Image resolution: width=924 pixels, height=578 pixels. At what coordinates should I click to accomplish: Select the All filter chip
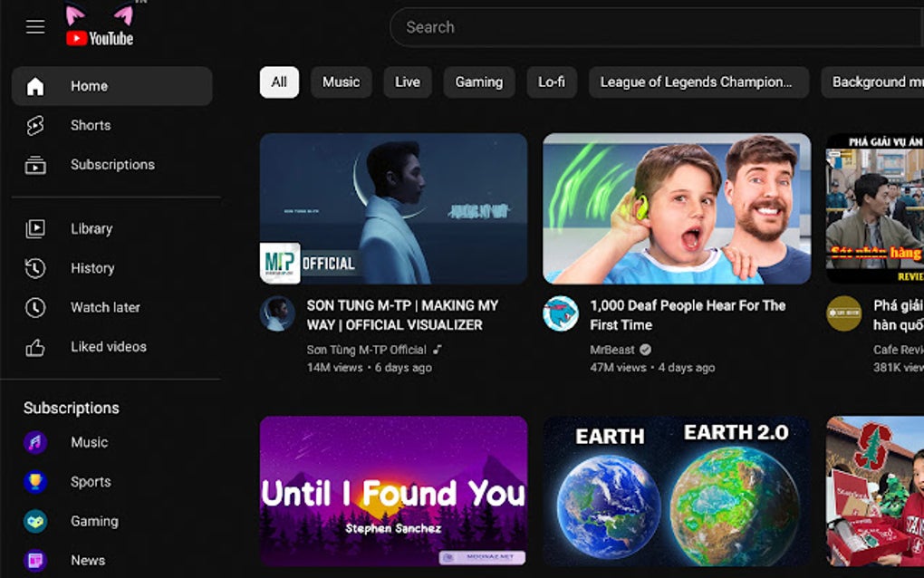pos(278,82)
